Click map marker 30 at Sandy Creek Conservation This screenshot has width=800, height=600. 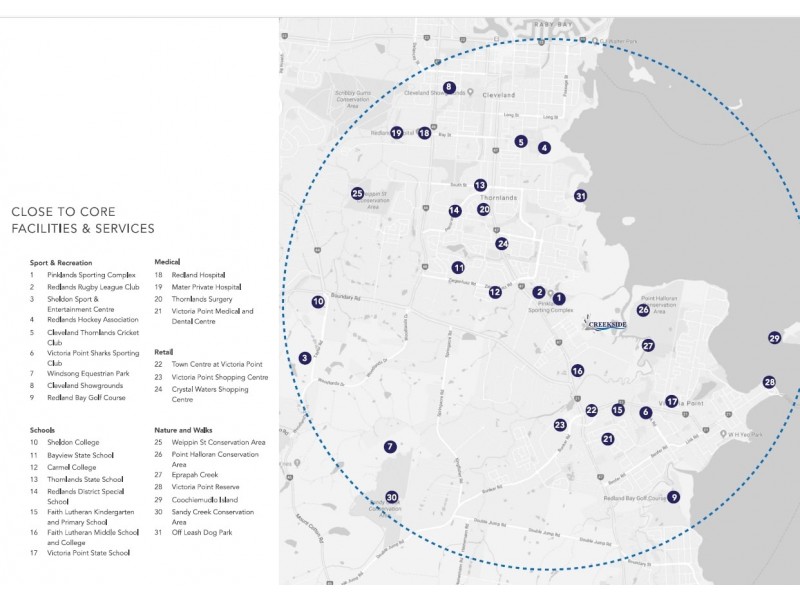[391, 497]
